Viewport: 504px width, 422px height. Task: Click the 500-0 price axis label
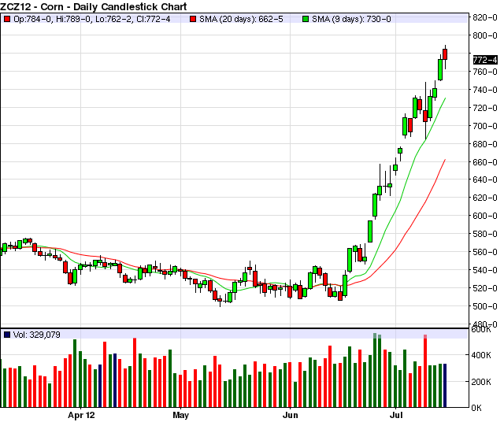coord(485,305)
